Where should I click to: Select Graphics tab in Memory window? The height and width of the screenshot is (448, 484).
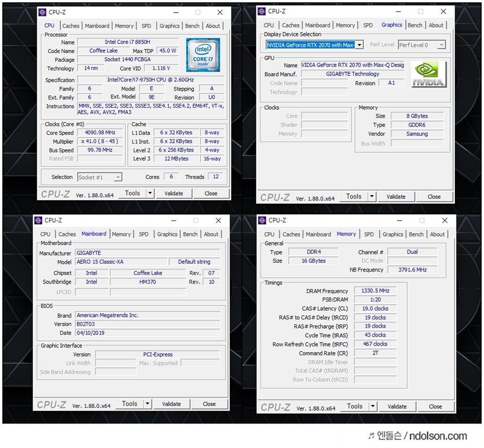pos(393,235)
